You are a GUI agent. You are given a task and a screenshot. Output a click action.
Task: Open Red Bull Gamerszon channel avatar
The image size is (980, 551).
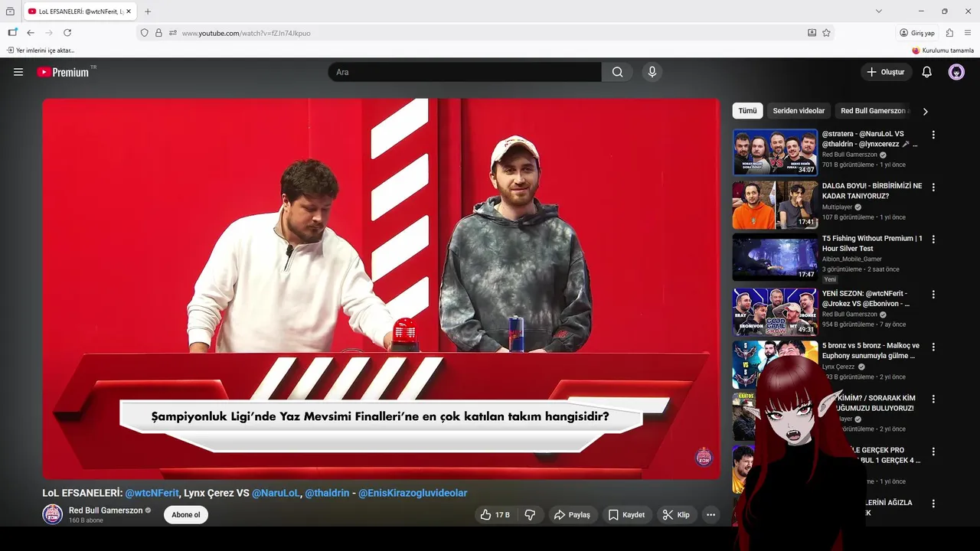(53, 514)
